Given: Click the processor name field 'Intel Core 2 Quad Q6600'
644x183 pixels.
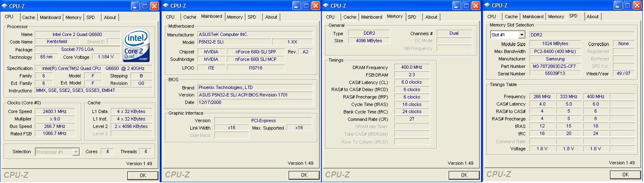Looking at the screenshot, I should pyautogui.click(x=78, y=34).
